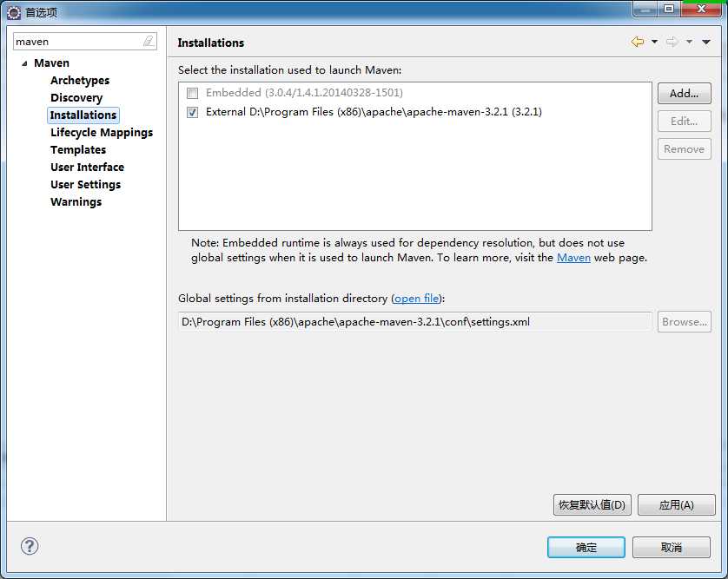Open the help question mark icon

click(30, 546)
